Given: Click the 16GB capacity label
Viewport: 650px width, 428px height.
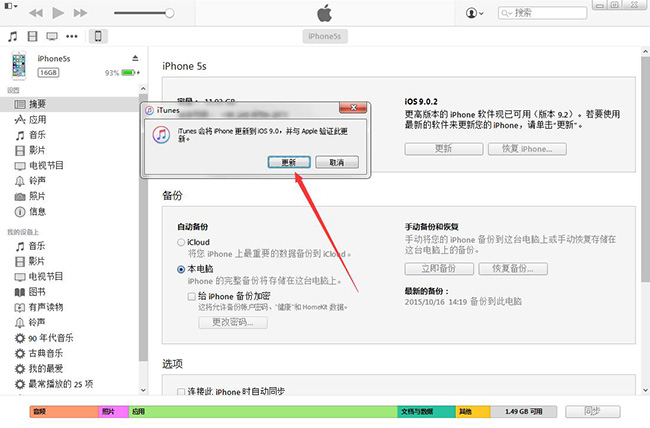Looking at the screenshot, I should (x=49, y=73).
